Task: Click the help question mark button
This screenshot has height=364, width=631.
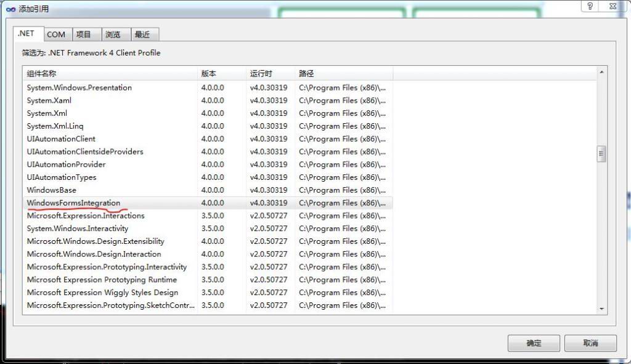Action: click(590, 7)
